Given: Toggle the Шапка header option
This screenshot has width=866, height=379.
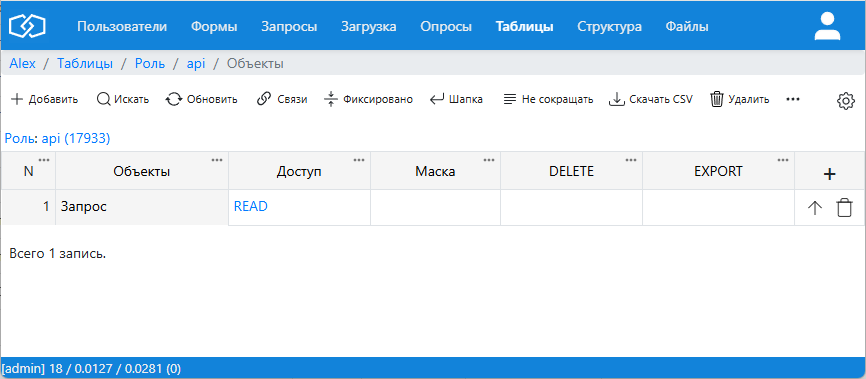Looking at the screenshot, I should coord(456,99).
